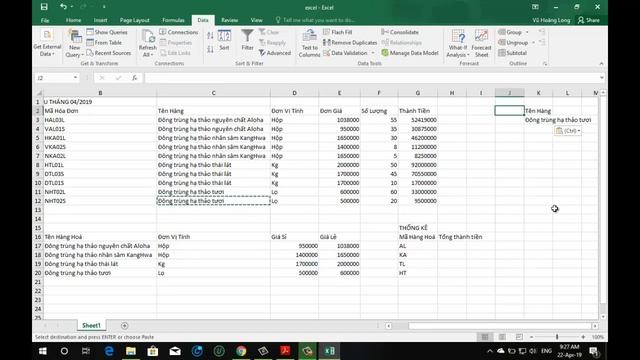Click zoom in plus button
The image size is (640, 360).
click(583, 337)
